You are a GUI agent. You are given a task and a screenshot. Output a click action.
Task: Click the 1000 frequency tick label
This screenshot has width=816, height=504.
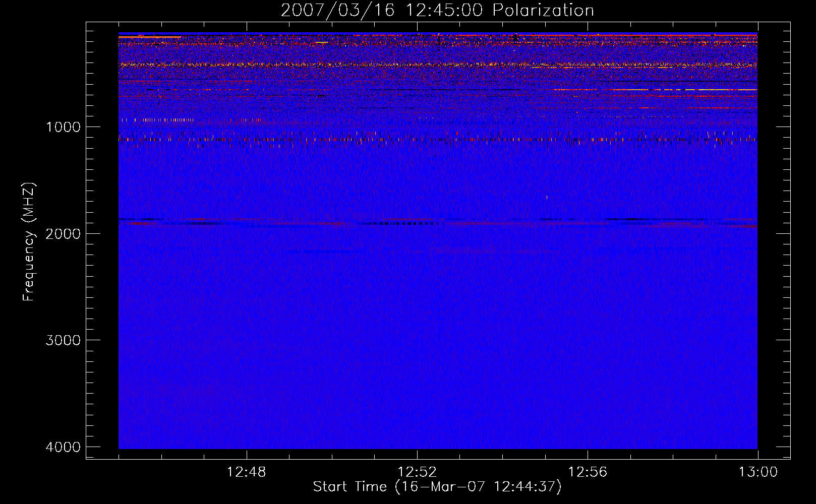[x=63, y=127]
